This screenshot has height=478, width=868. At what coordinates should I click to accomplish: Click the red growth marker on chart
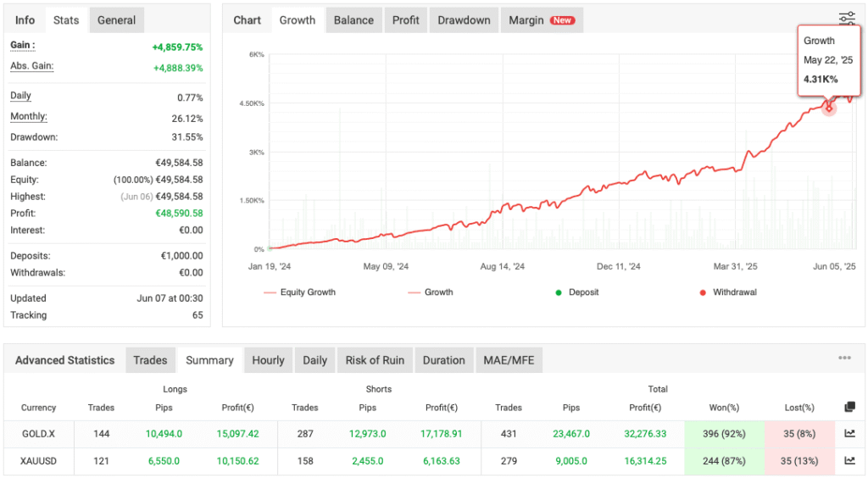(x=829, y=108)
